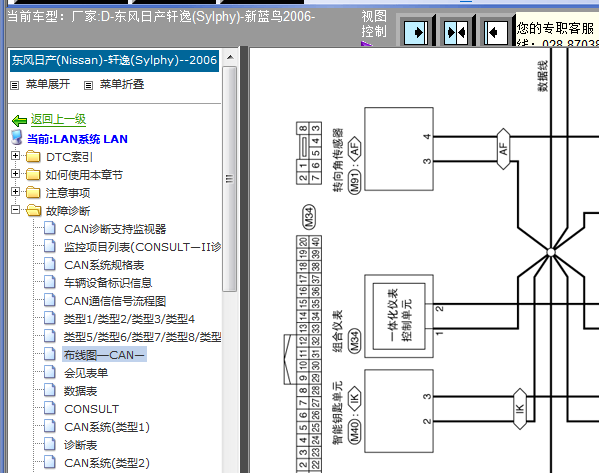Open CAN通信信号流程图 item
The width and height of the screenshot is (599, 473).
(x=115, y=301)
